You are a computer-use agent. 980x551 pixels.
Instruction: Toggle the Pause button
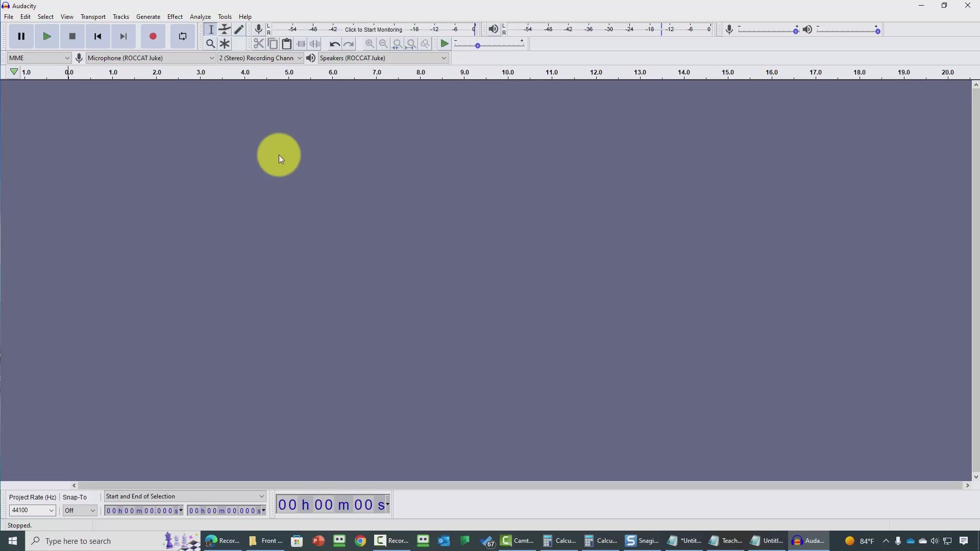point(21,36)
